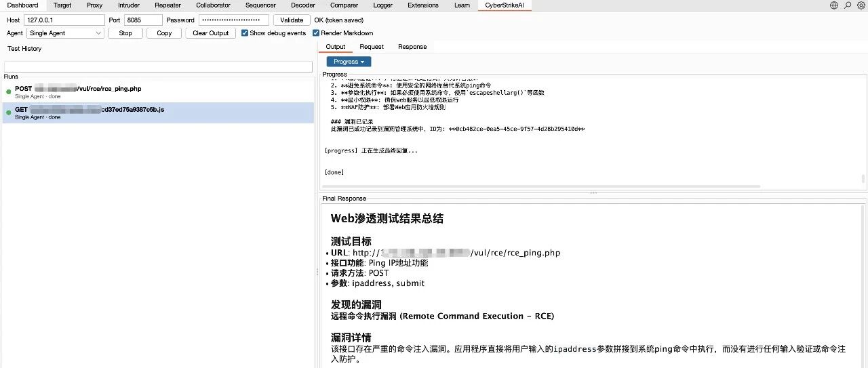This screenshot has width=868, height=368.
Task: Click the '[progress] 正在生成最终回复...' line
Action: (x=372, y=150)
